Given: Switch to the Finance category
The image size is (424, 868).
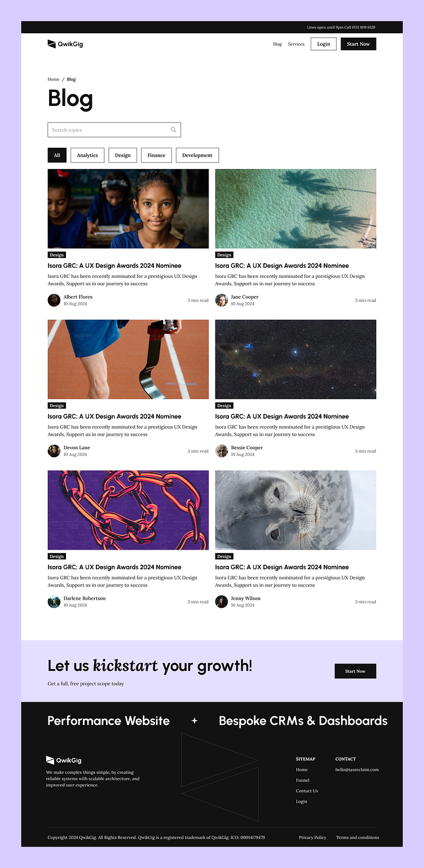Looking at the screenshot, I should (x=157, y=155).
